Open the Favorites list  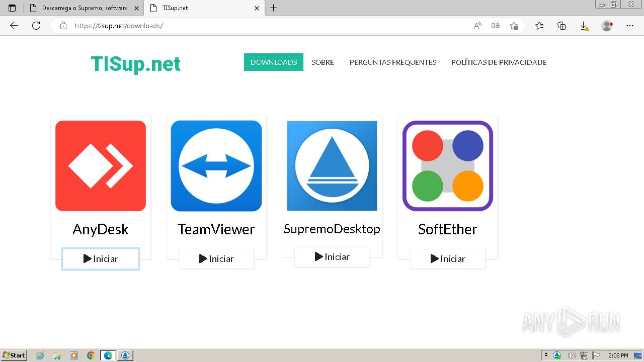coord(539,26)
